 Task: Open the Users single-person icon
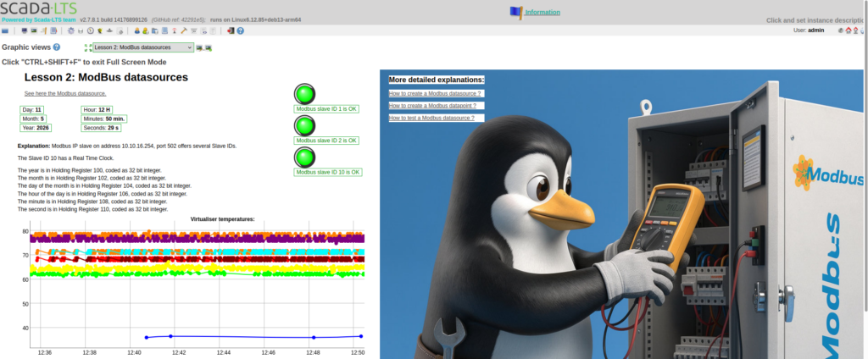[x=136, y=31]
